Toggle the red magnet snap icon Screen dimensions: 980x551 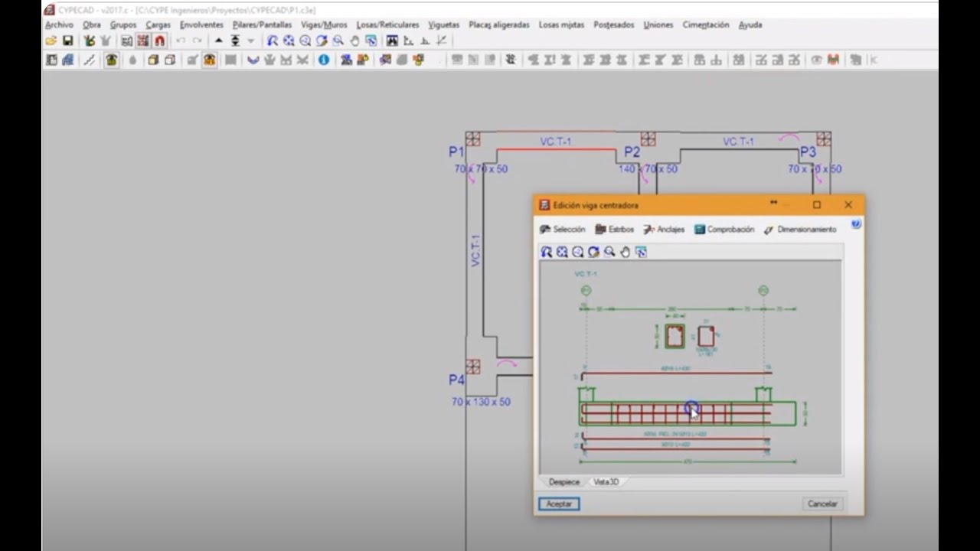coord(159,41)
